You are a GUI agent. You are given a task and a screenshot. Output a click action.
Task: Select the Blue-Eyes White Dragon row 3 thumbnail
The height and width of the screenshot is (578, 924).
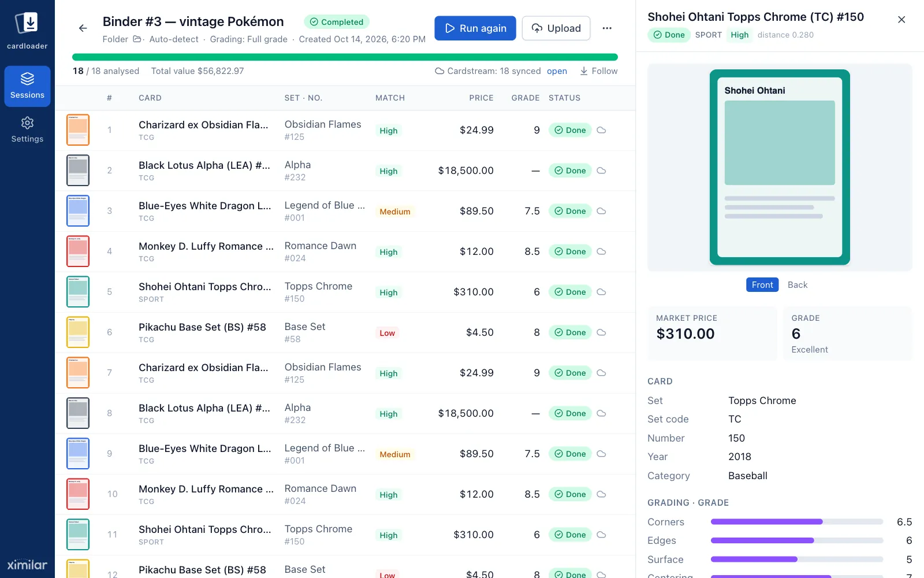78,211
